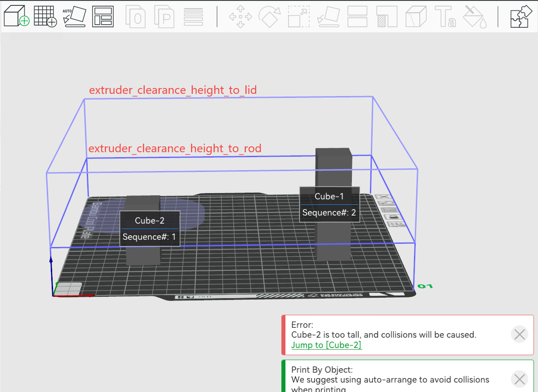Click the plate's auto-orient icon
Screen dimensions: 538x392
[387, 203]
